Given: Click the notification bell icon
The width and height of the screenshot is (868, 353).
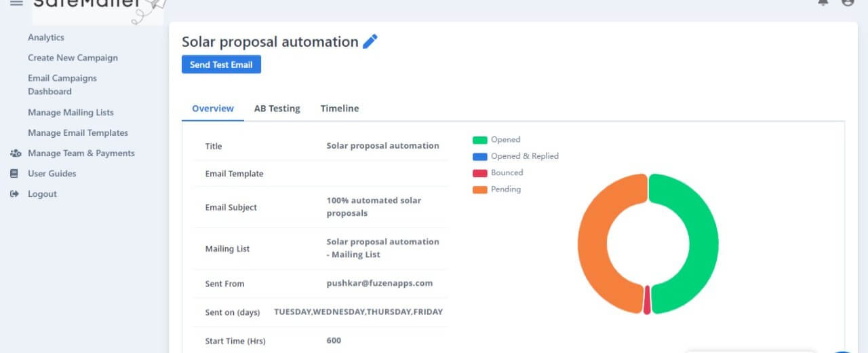Looking at the screenshot, I should click(823, 3).
